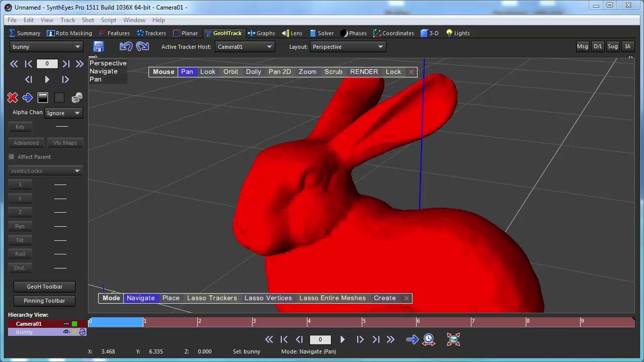Enable the Affect Parent checkbox
The height and width of the screenshot is (362, 644).
coord(12,157)
